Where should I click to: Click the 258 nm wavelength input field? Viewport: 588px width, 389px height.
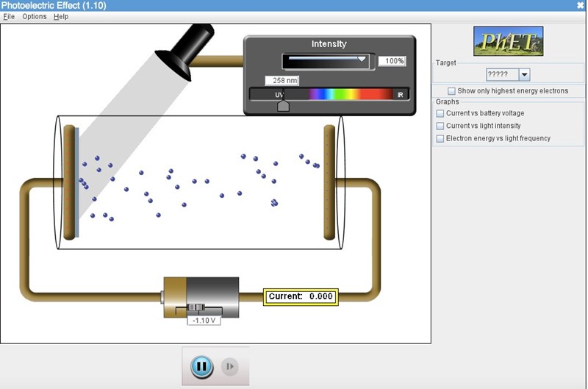pos(282,81)
